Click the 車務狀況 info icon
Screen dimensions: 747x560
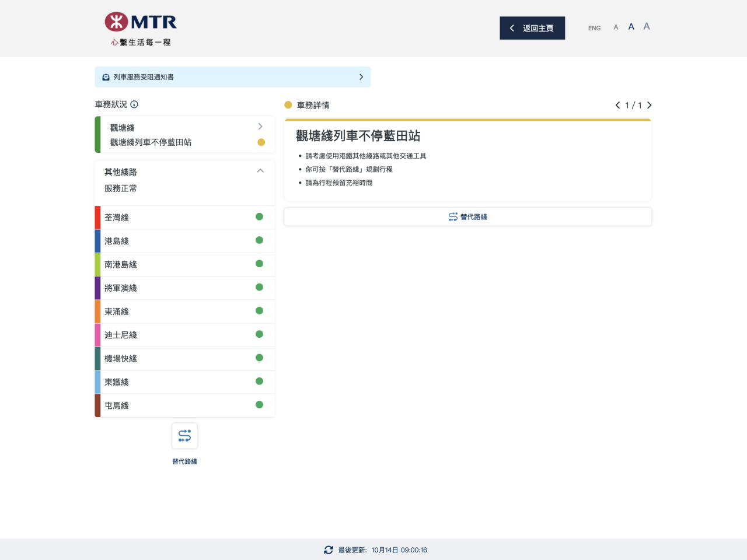134,104
